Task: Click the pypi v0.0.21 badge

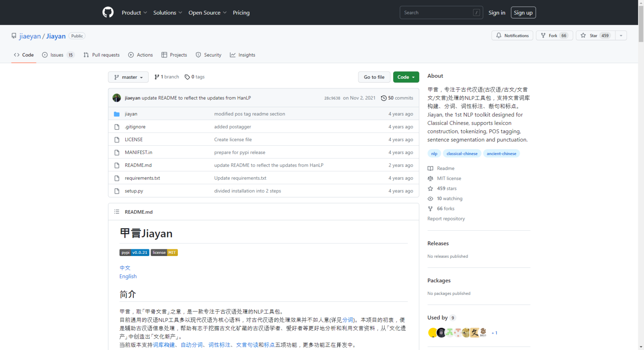Action: [x=134, y=253]
